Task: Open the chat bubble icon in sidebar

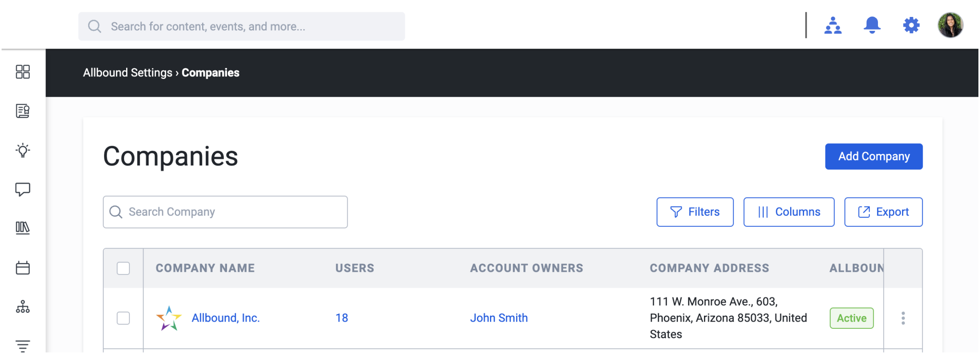Action: (23, 189)
